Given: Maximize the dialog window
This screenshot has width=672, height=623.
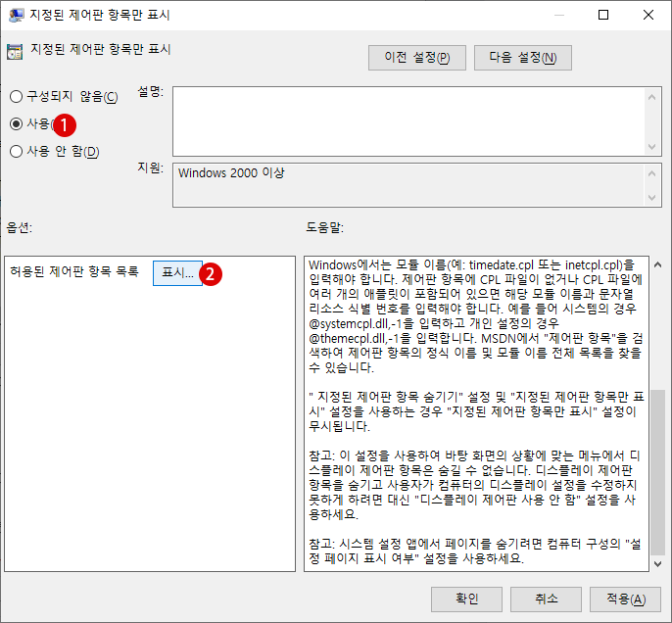Looking at the screenshot, I should point(603,15).
